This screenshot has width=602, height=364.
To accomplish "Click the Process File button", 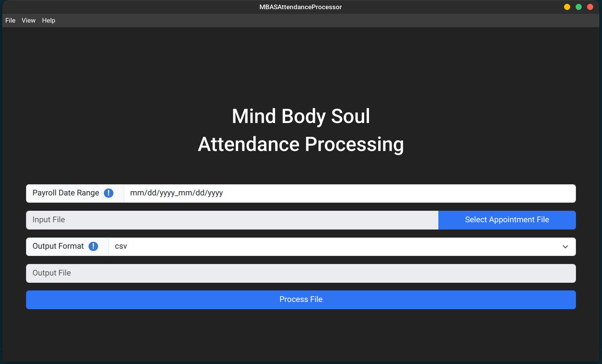I will tap(301, 300).
